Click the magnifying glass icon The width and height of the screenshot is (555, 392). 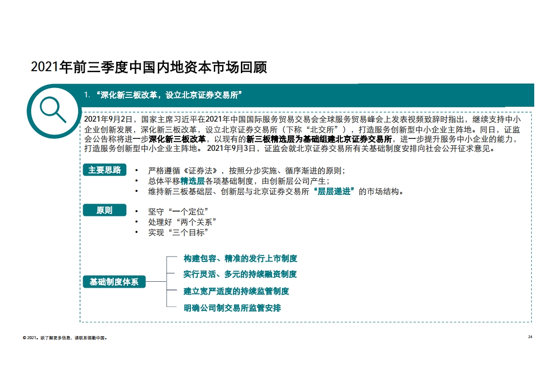(53, 110)
